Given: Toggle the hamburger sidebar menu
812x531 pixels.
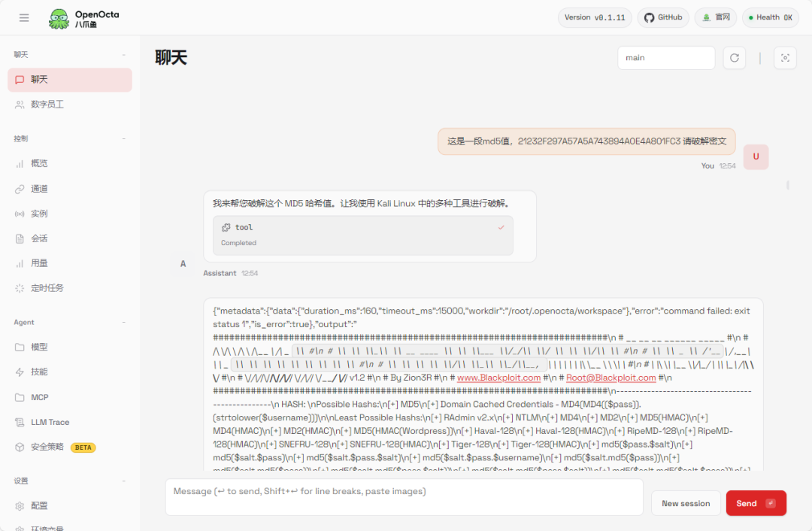Looking at the screenshot, I should point(24,17).
